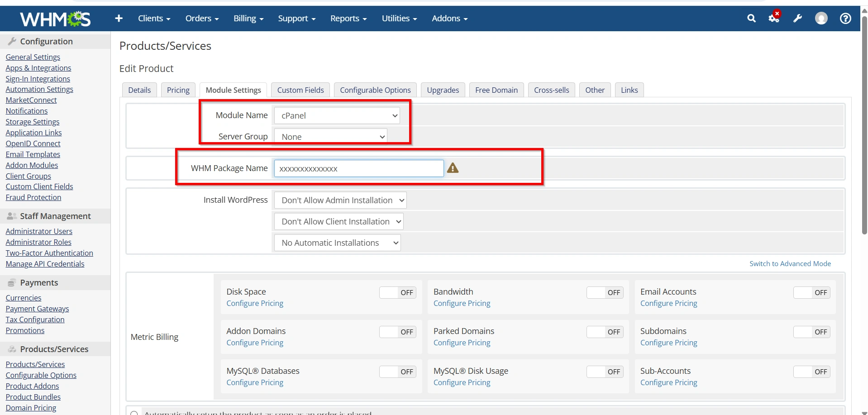Switch to the Upgrades tab
The width and height of the screenshot is (868, 415).
pos(443,90)
